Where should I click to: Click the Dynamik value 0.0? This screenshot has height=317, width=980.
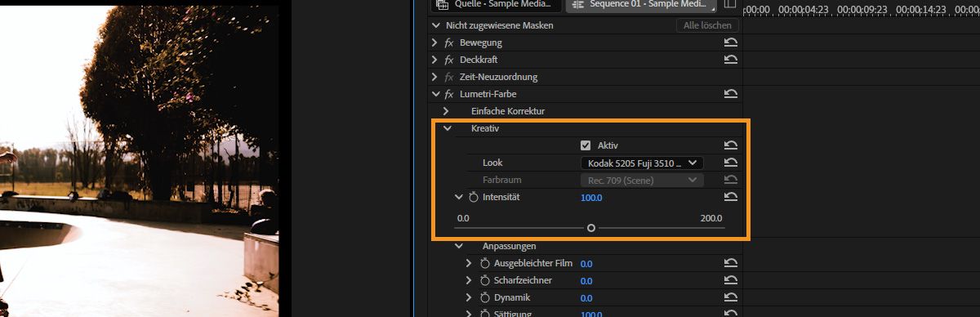(x=586, y=298)
